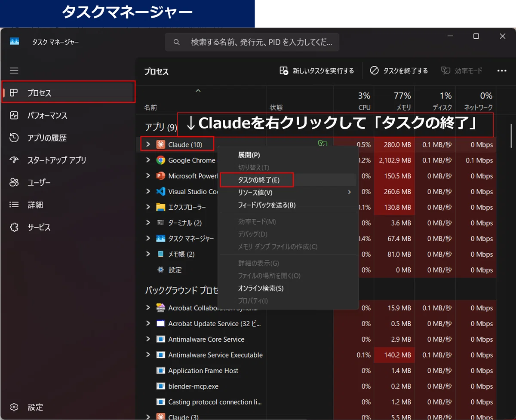Switch to the プロセス sidebar tab

click(68, 93)
